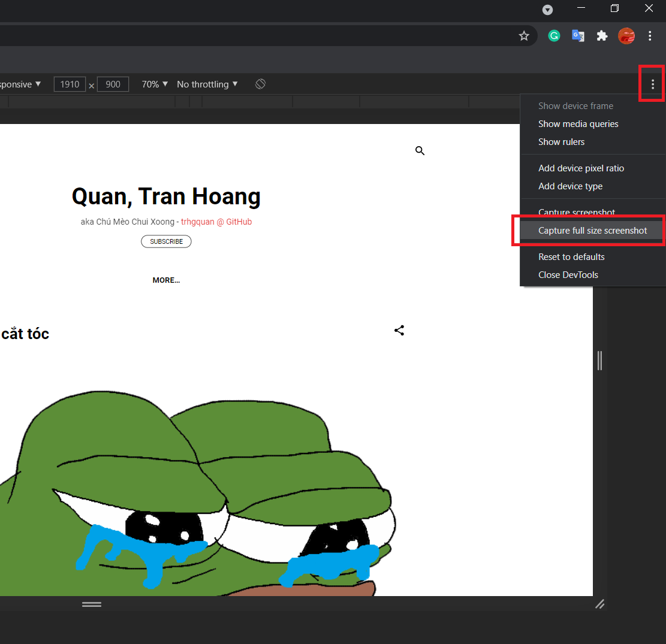Open the cắt tóc post title
Image resolution: width=666 pixels, height=644 pixels.
(x=25, y=334)
